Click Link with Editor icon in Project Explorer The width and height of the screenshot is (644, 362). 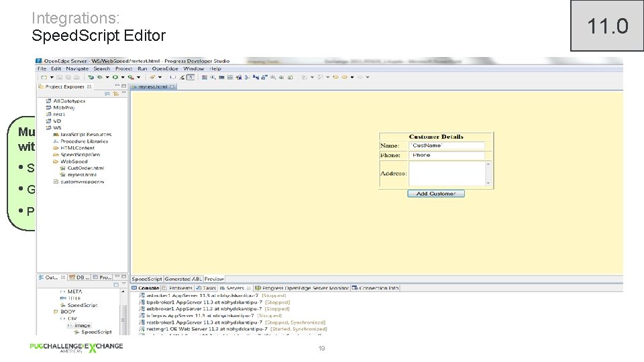[116, 94]
